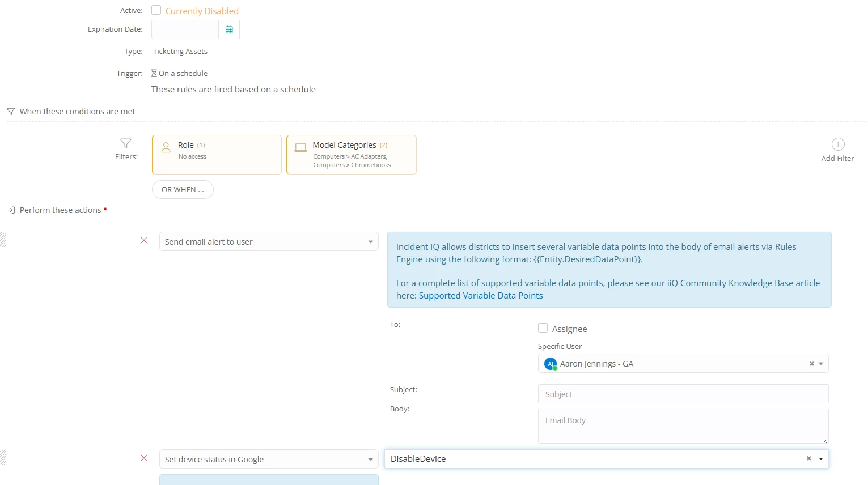
Task: Click the Currently Disabled status text
Action: click(x=202, y=11)
